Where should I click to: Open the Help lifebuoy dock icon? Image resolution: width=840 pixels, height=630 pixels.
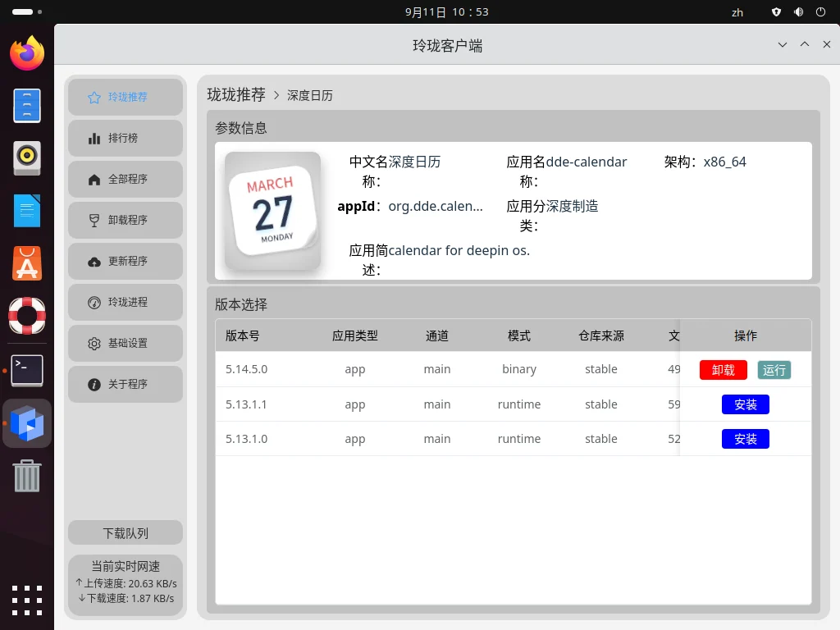coord(27,316)
